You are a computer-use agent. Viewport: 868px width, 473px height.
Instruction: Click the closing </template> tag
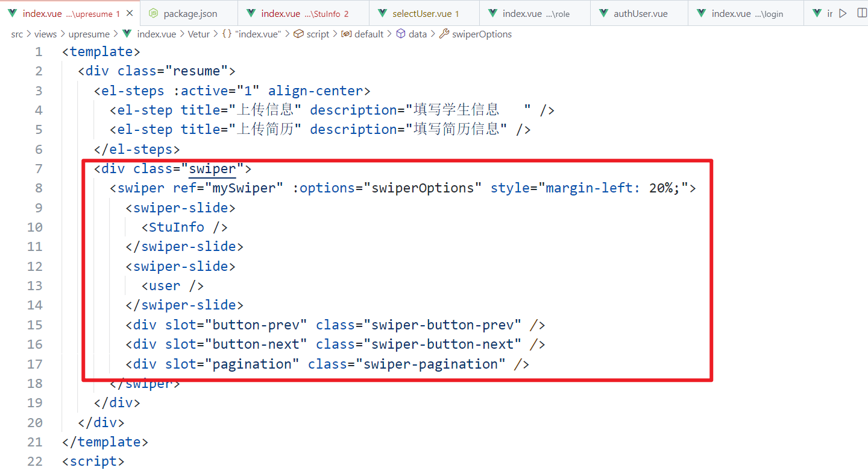pos(105,442)
